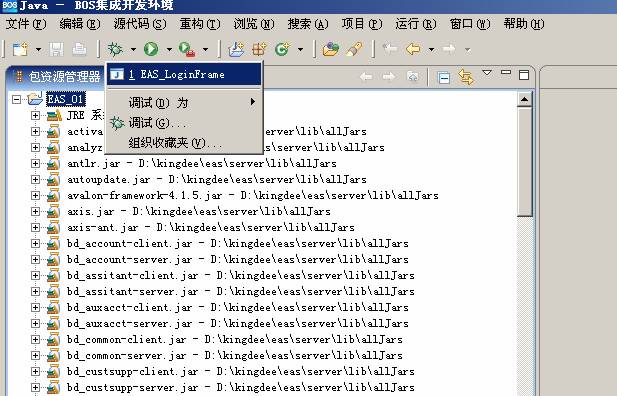
Task: Click Package Explorer forward arrow icon
Action: [389, 76]
